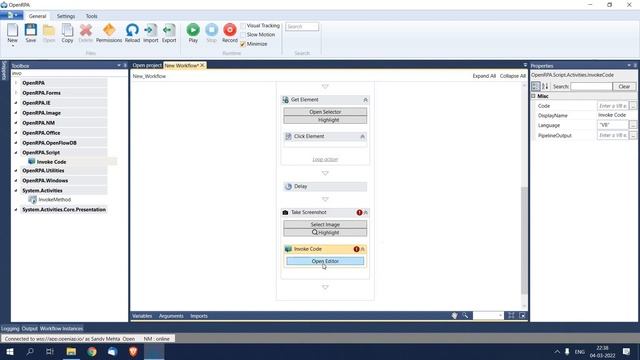640x360 pixels.
Task: Click Collapse All in designer
Action: (x=513, y=76)
